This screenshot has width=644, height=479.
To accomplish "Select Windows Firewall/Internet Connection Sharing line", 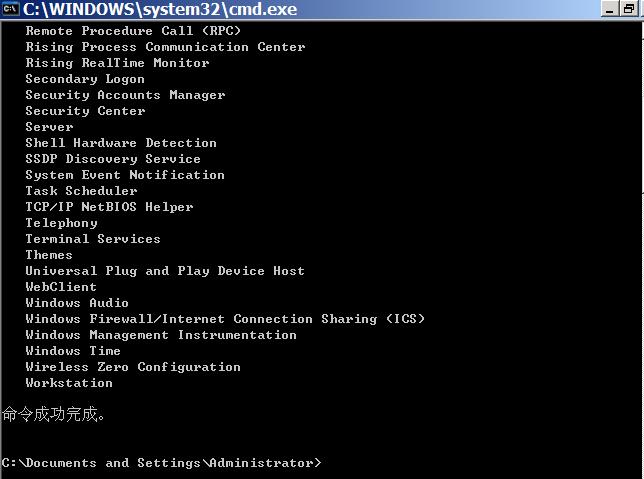I will (225, 319).
